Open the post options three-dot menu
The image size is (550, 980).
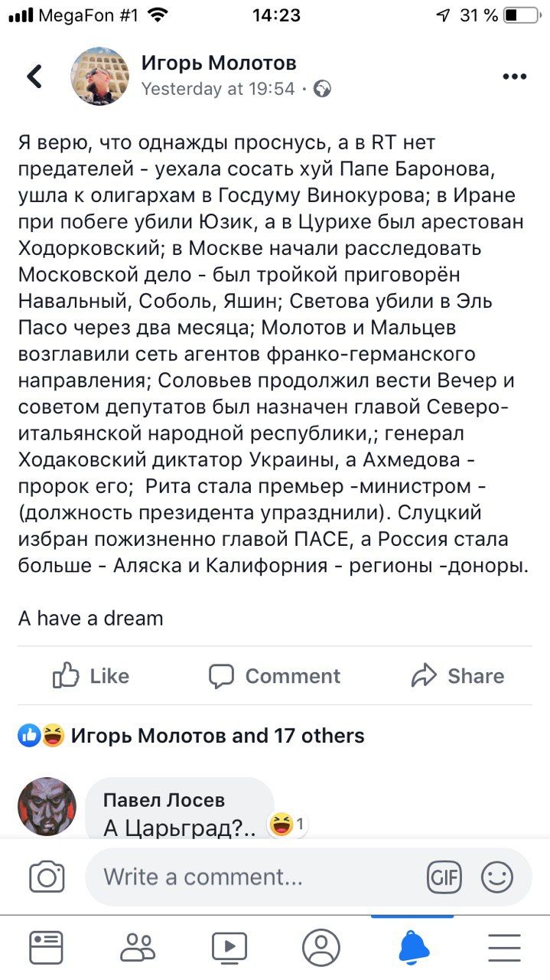pyautogui.click(x=515, y=77)
